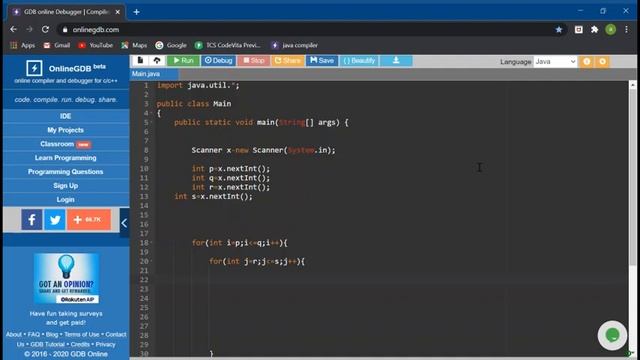Open the Chrome profile avatar icon
Image resolution: width=640 pixels, height=360 pixels.
[611, 29]
